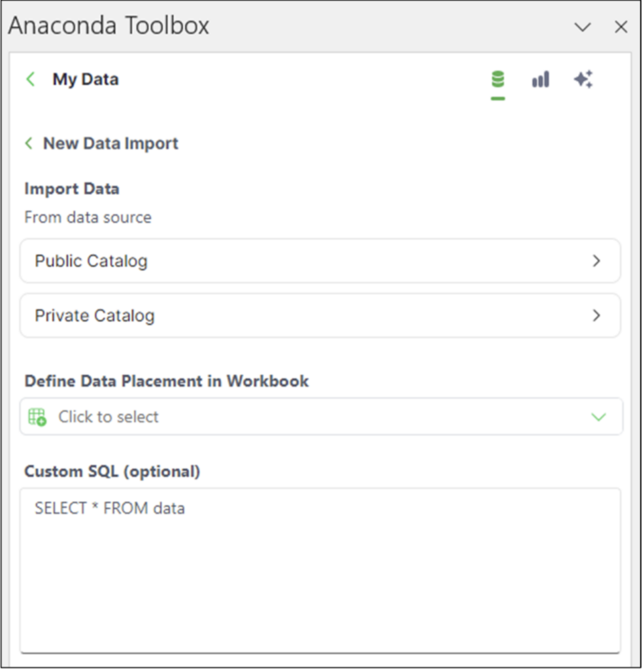Go back via the My Data title
The height and width of the screenshot is (670, 644).
(86, 80)
